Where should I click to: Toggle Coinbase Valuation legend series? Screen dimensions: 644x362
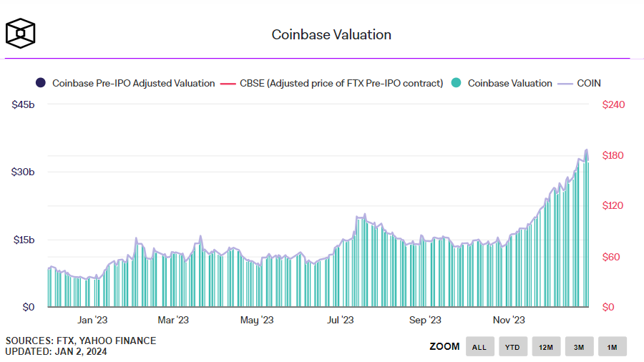click(x=502, y=83)
